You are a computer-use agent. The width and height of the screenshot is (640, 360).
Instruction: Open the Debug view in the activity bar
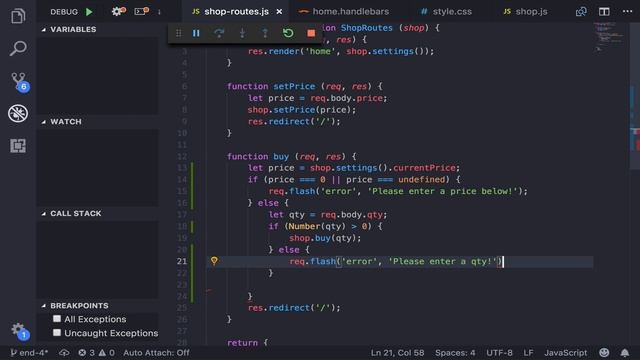point(18,113)
